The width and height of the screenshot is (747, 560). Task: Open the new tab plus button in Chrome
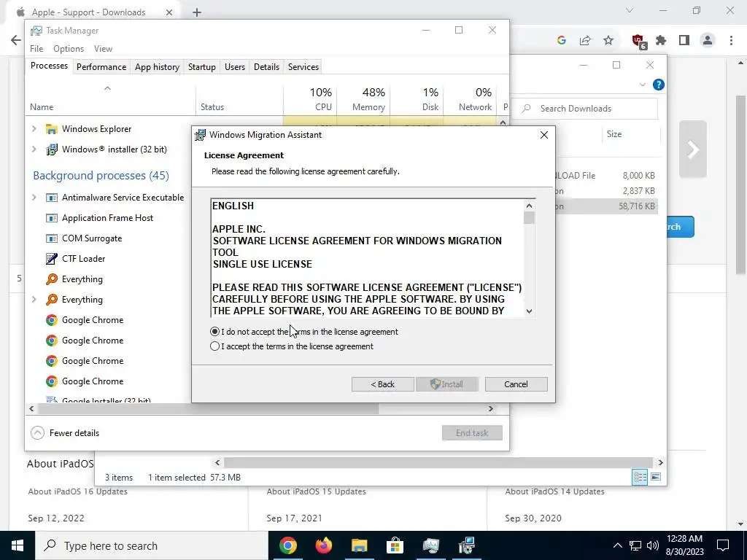click(197, 12)
